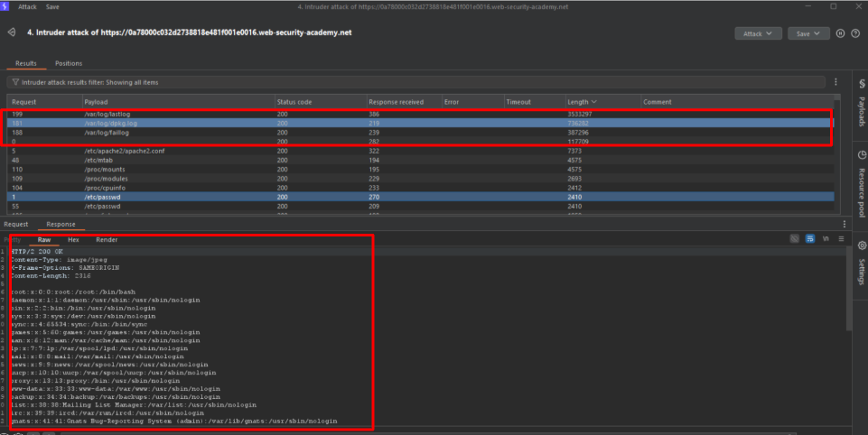Image resolution: width=868 pixels, height=435 pixels.
Task: Switch to the Positions tab
Action: click(x=69, y=63)
